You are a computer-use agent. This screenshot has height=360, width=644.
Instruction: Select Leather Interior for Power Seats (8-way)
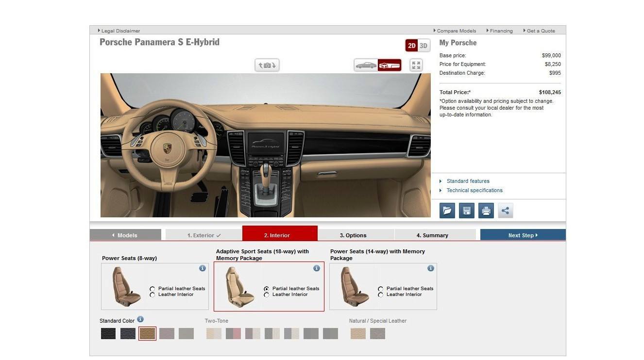(x=153, y=295)
